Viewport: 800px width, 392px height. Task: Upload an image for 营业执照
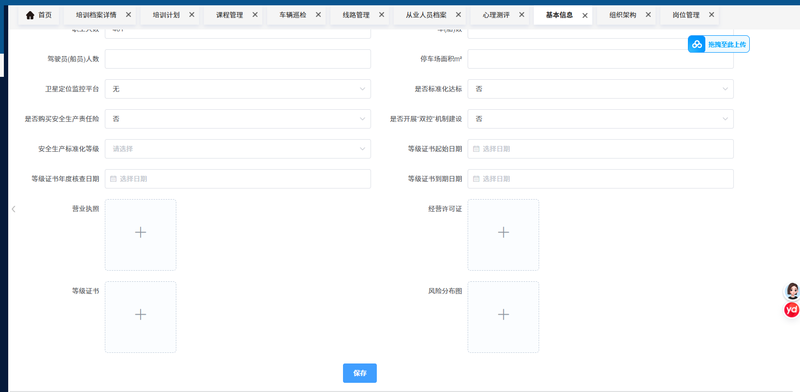141,235
